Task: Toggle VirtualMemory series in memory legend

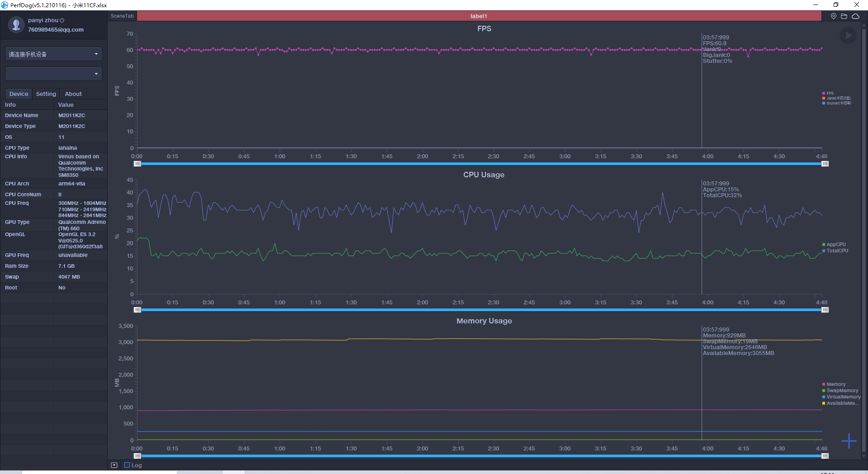Action: click(841, 397)
